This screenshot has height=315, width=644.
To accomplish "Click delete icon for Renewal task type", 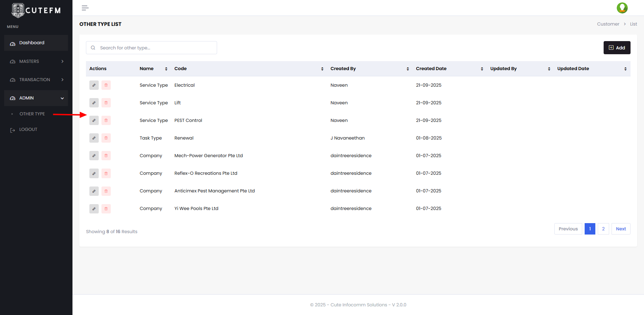I will [106, 138].
